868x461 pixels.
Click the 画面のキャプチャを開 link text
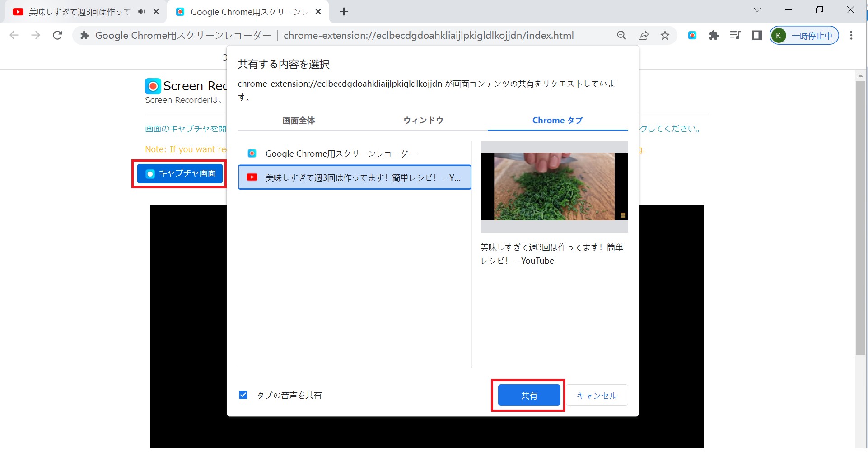tap(186, 129)
